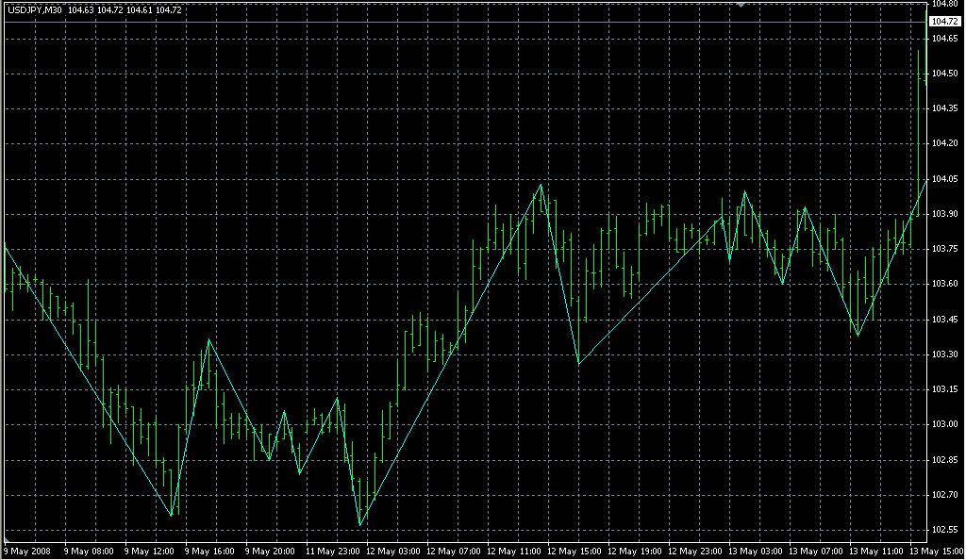Click the 9 May 2008 time label
This screenshot has width=966, height=560.
(x=30, y=551)
